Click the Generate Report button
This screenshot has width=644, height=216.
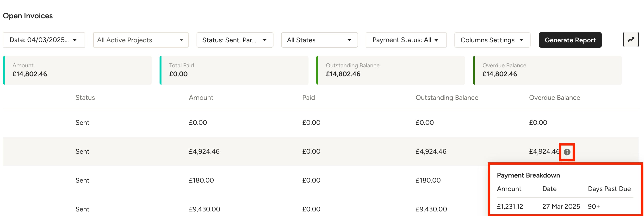570,40
